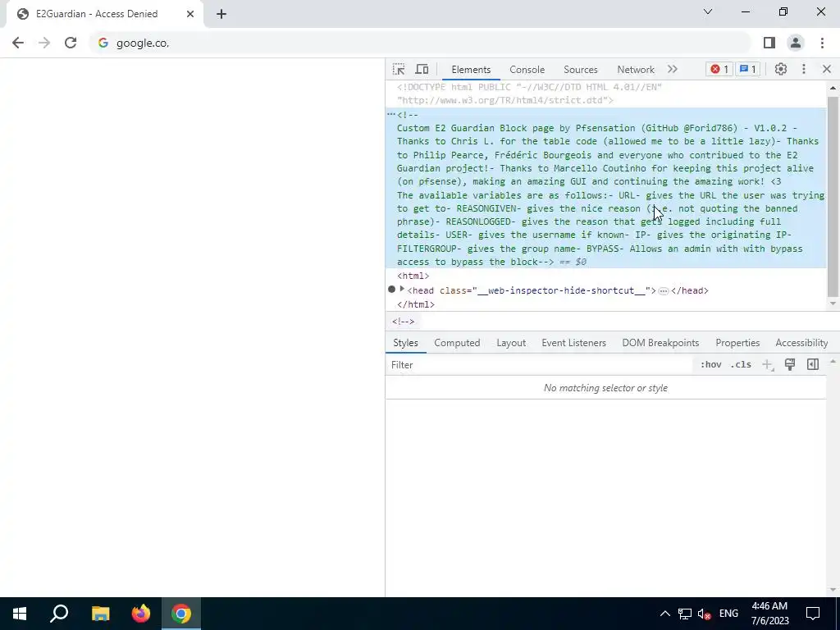The height and width of the screenshot is (630, 840).
Task: Open DevTools customize three-dot menu
Action: click(804, 69)
